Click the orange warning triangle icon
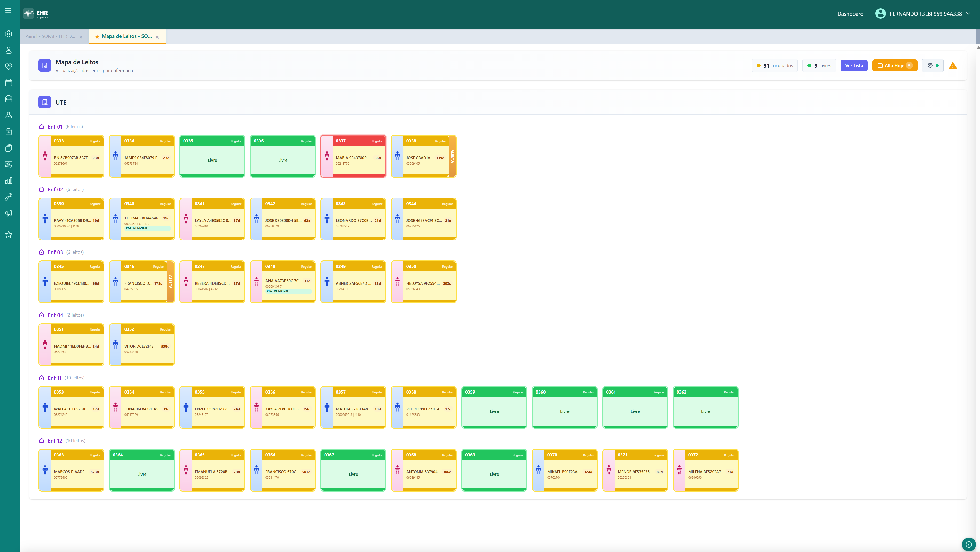Screen dimensions: 980x552 953,65
